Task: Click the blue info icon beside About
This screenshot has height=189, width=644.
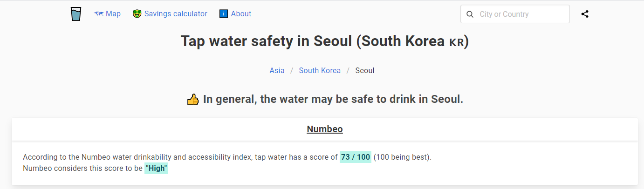Action: pos(224,14)
